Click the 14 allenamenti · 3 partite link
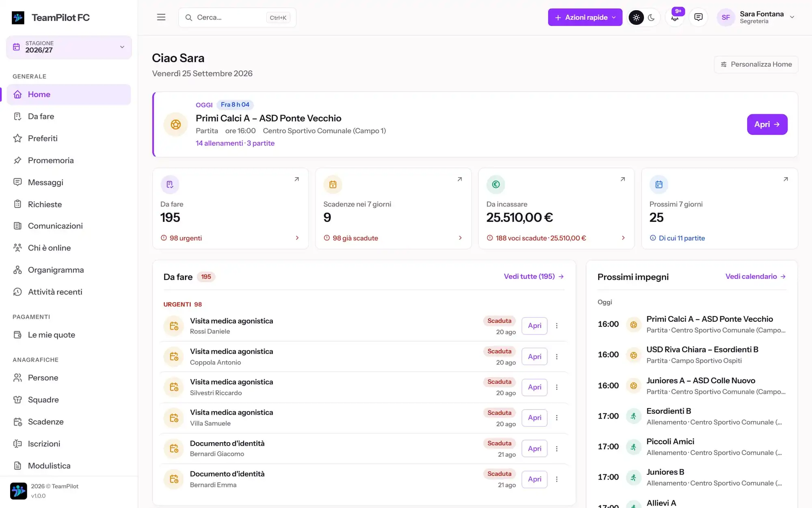The width and height of the screenshot is (812, 508). pos(235,143)
